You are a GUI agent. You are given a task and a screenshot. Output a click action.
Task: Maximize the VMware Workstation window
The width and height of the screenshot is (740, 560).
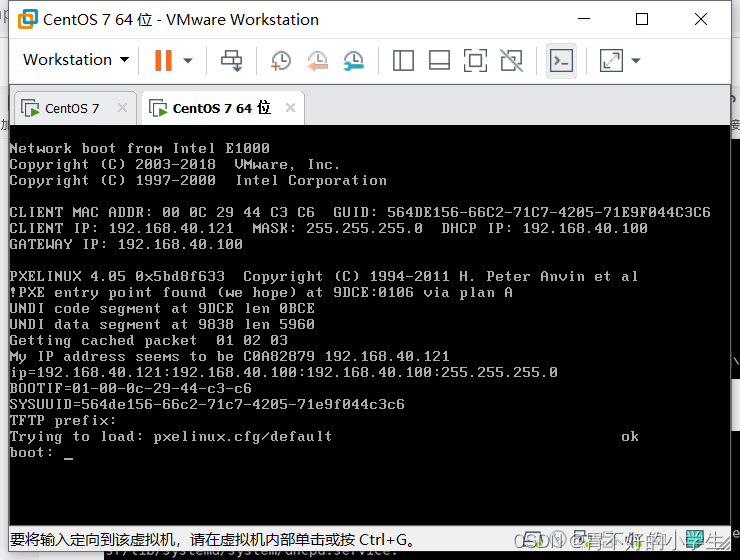coord(642,19)
